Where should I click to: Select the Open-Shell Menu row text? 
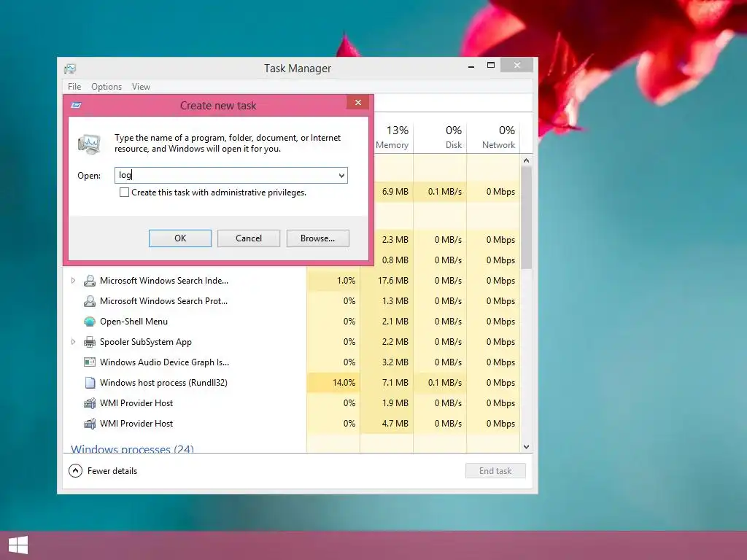134,322
